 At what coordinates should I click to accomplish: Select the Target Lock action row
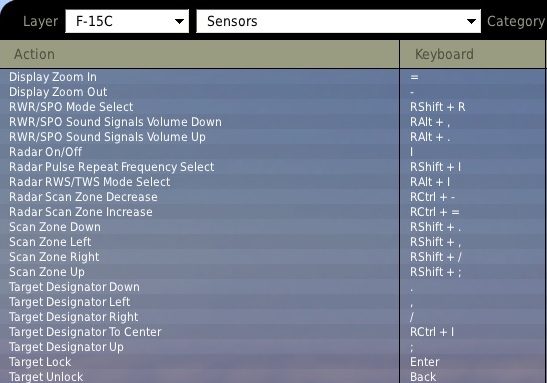point(200,362)
